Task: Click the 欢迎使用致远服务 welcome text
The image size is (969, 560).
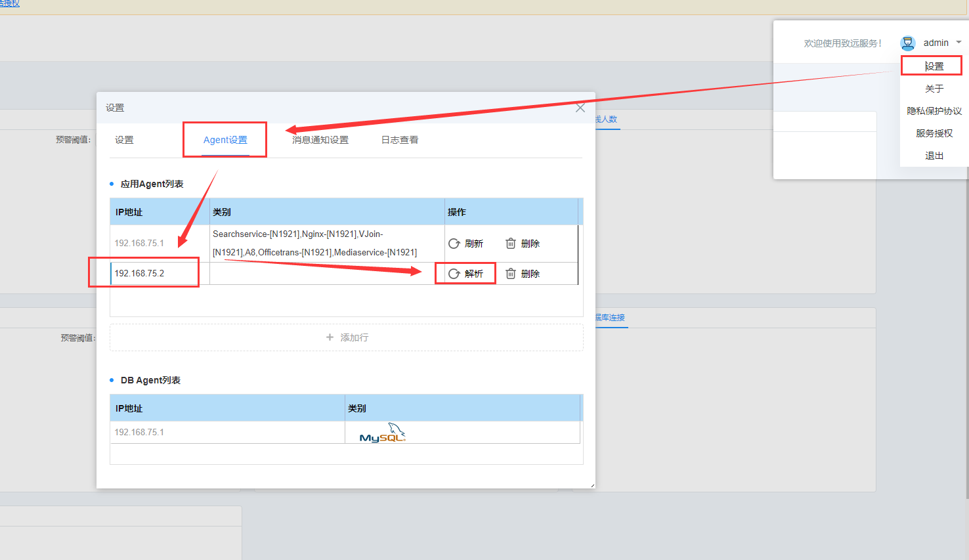Action: [x=843, y=43]
